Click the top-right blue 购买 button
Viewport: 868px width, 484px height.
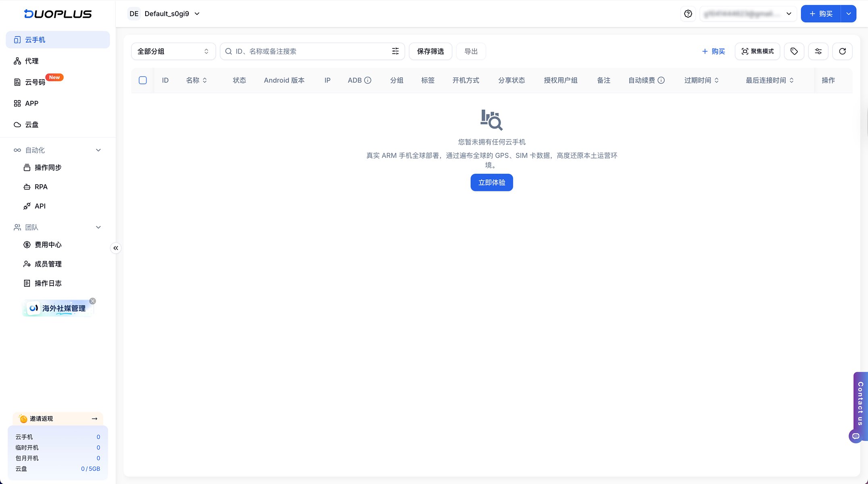821,14
